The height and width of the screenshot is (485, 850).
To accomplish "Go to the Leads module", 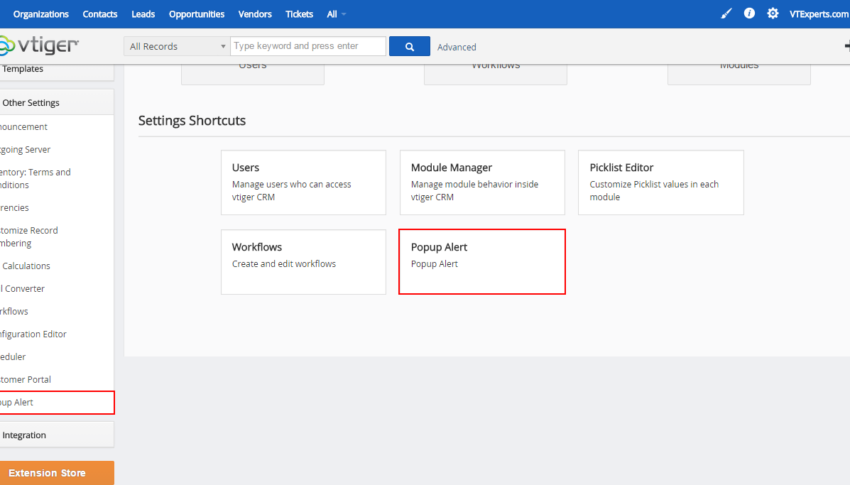I will [143, 14].
